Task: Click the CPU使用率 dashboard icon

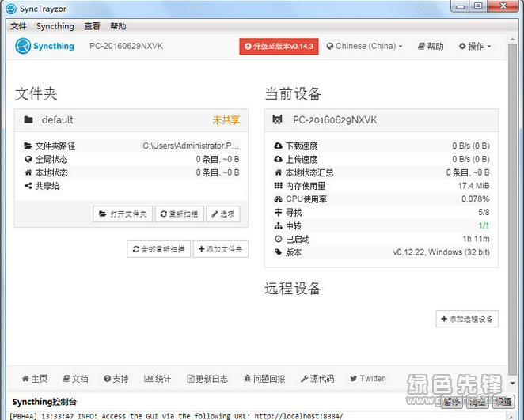Action: (x=278, y=199)
